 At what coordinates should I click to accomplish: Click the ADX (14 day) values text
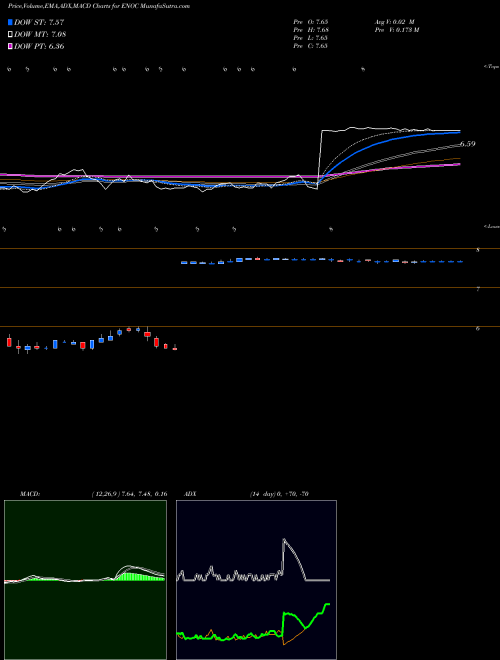point(279,494)
